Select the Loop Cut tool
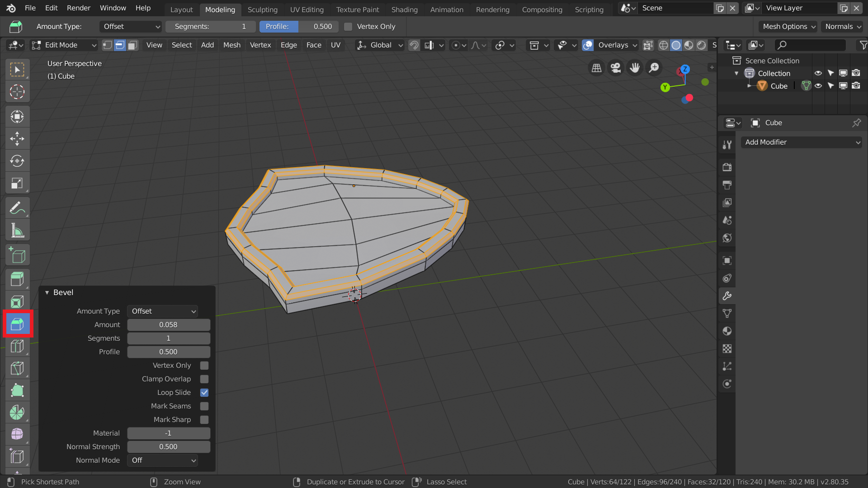 pyautogui.click(x=17, y=346)
